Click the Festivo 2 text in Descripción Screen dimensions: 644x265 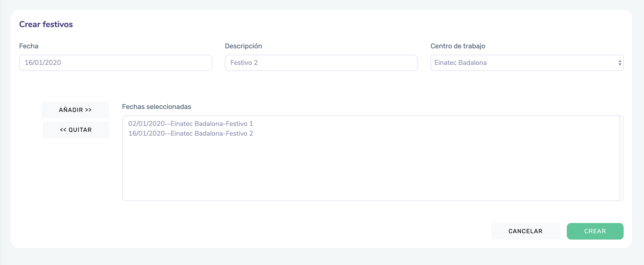tap(244, 63)
